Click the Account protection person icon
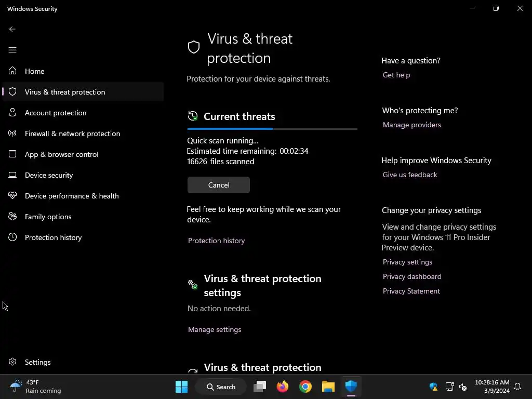Viewport: 532px width, 399px height. [12, 113]
